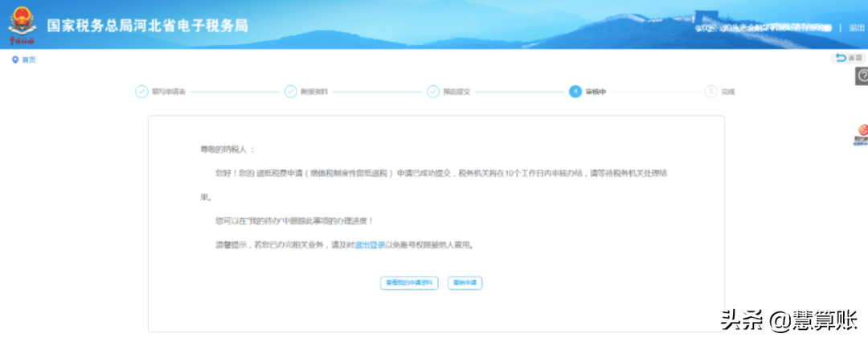Viewport: 868px width, 342px height.
Task: Click the location pin icon beside 首页
Action: point(15,60)
